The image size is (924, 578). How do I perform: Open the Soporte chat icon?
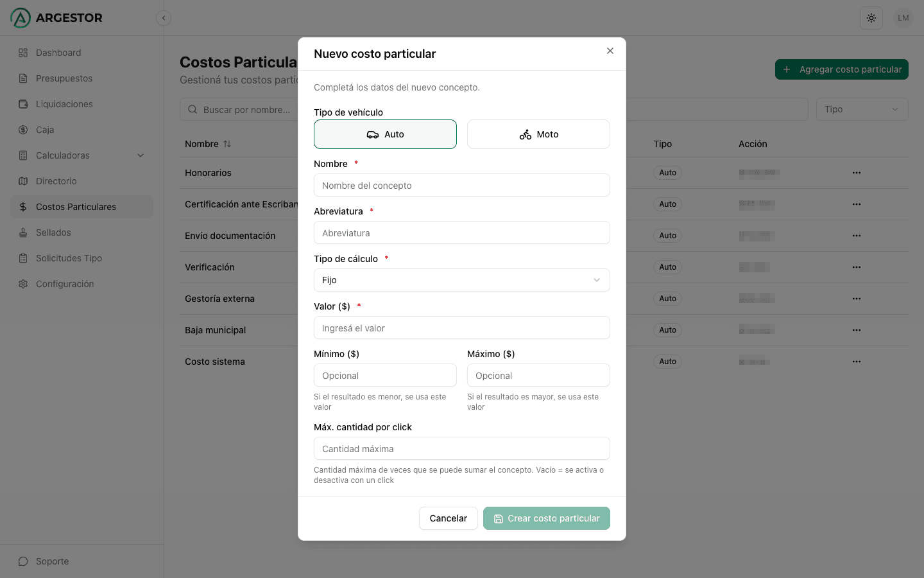(23, 561)
